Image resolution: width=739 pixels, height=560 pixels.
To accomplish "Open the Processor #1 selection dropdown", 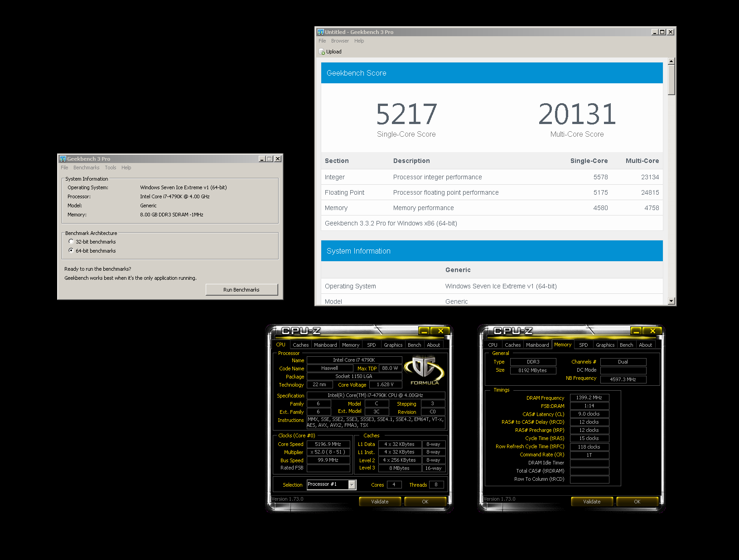I will [352, 484].
